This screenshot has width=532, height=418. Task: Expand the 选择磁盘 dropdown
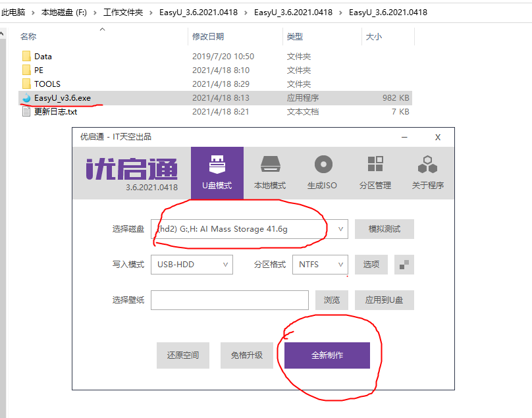click(x=340, y=229)
